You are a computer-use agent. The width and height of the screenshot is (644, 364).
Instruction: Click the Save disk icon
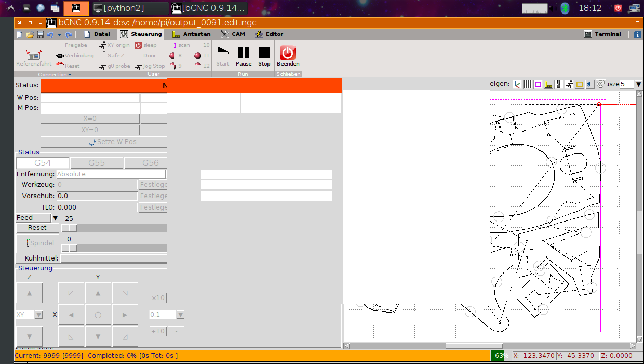coord(40,34)
